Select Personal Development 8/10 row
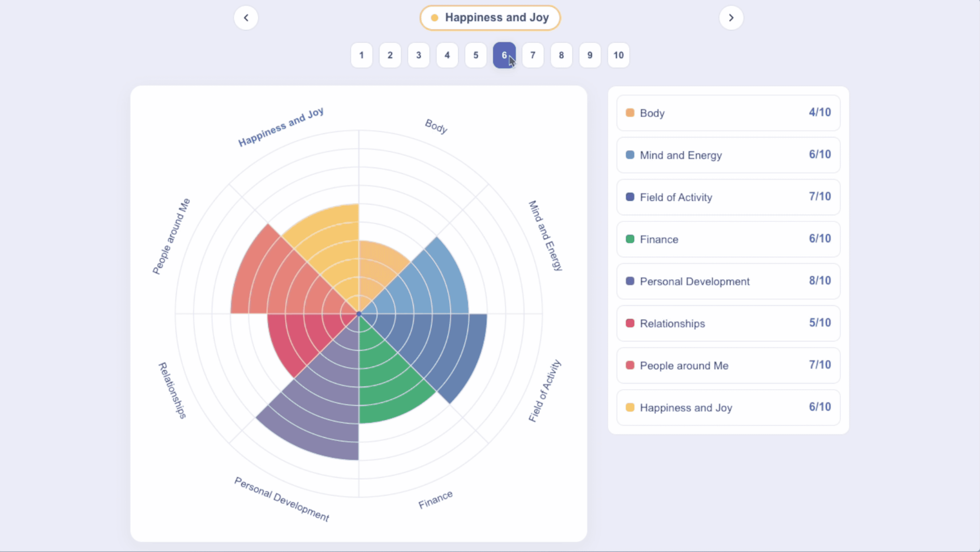Viewport: 980px width, 552px height. pos(728,281)
